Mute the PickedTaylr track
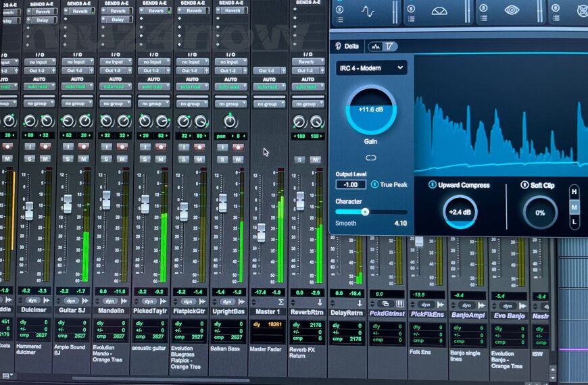The height and width of the screenshot is (385, 588). point(162,159)
